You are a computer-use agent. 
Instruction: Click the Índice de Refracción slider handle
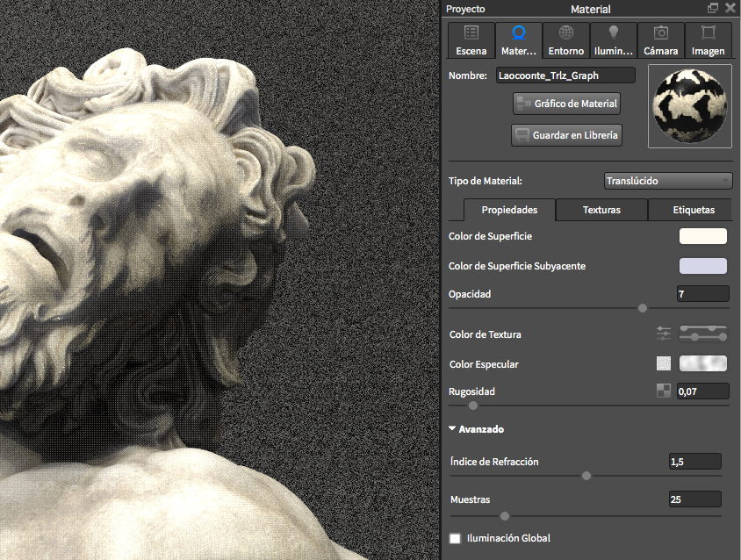[586, 476]
